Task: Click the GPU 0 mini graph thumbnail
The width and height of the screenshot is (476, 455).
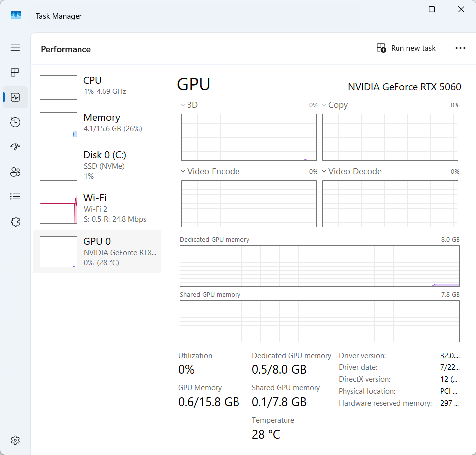Action: (58, 252)
